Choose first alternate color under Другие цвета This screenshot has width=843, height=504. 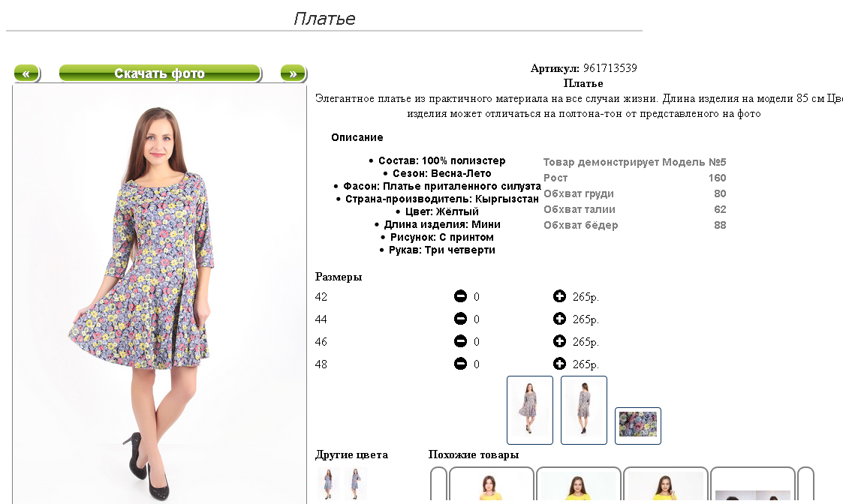[x=328, y=484]
